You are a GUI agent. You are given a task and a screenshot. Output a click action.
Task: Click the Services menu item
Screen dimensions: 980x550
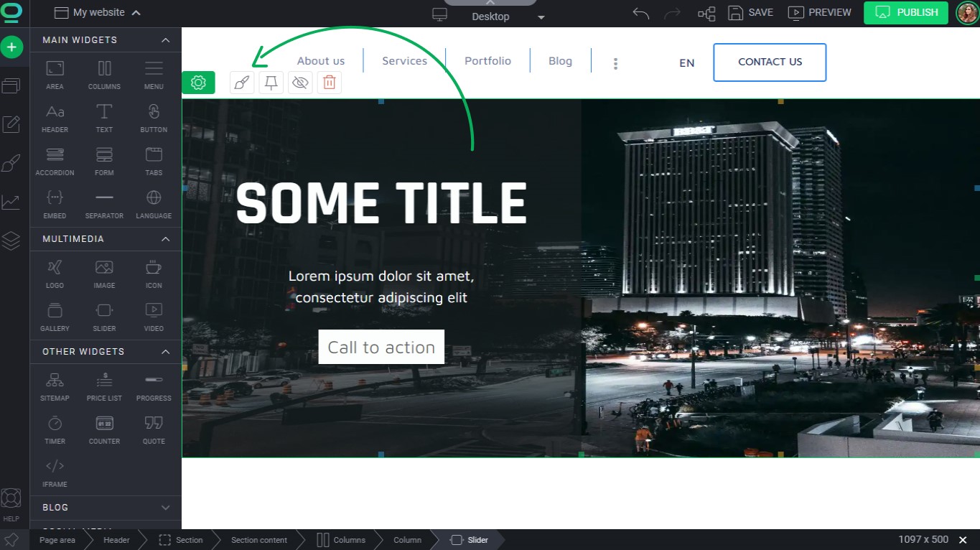point(404,61)
